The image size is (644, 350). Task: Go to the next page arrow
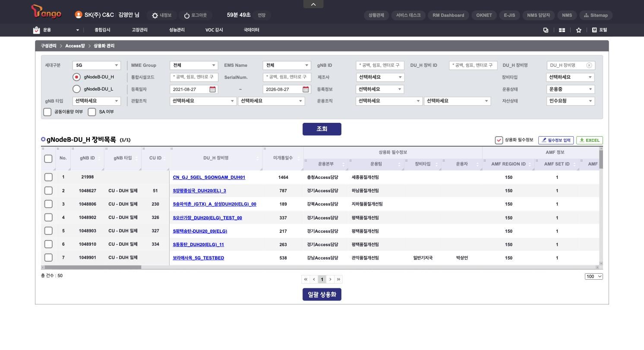(330, 279)
